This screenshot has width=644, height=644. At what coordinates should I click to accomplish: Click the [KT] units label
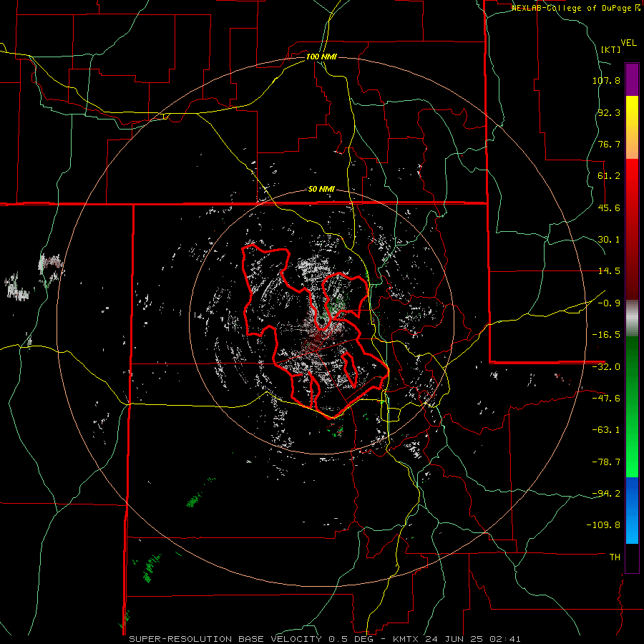coord(610,49)
